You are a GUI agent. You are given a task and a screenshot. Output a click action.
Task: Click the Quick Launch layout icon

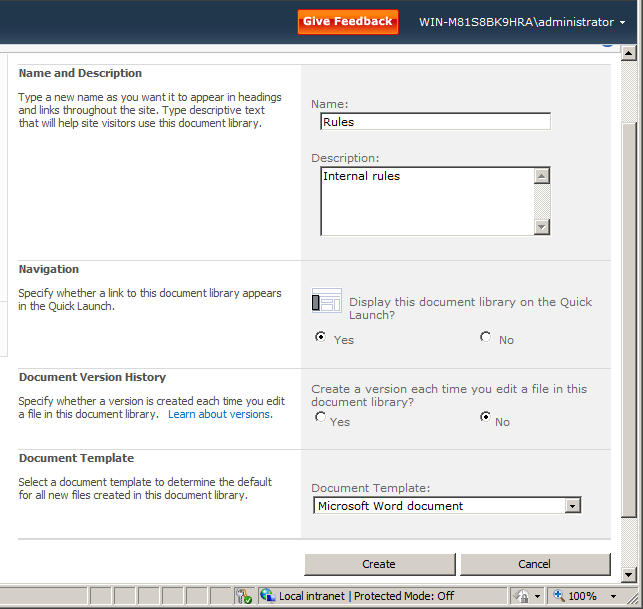(326, 300)
